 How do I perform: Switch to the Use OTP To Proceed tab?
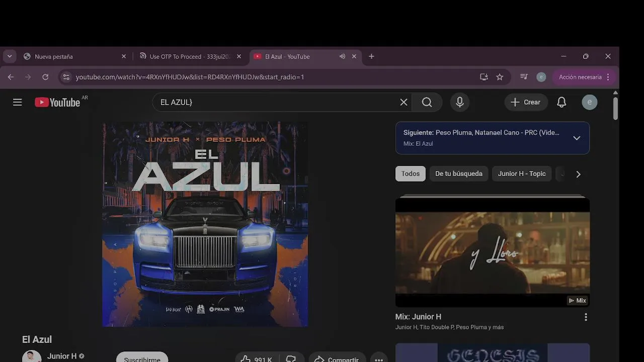[x=190, y=56]
